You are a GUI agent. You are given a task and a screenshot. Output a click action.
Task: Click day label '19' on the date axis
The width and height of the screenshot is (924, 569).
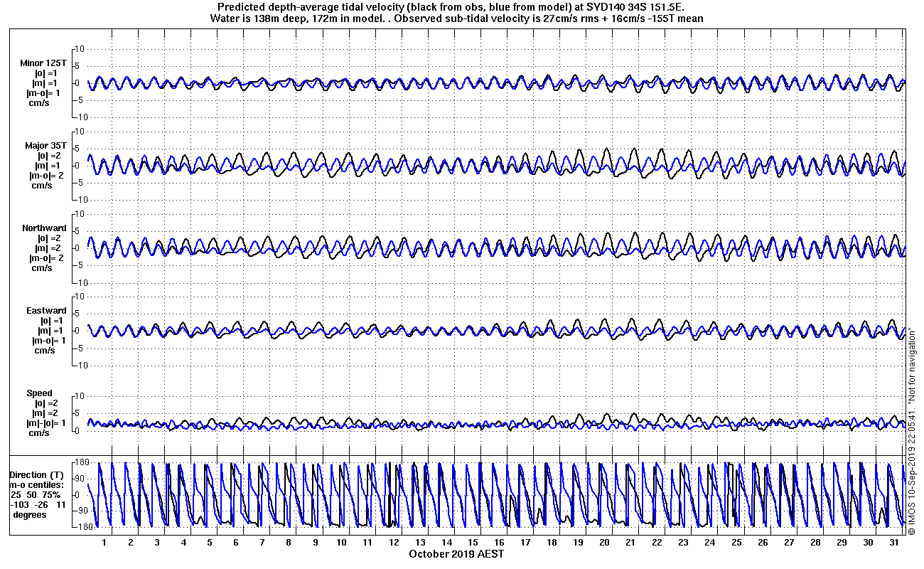click(x=578, y=542)
